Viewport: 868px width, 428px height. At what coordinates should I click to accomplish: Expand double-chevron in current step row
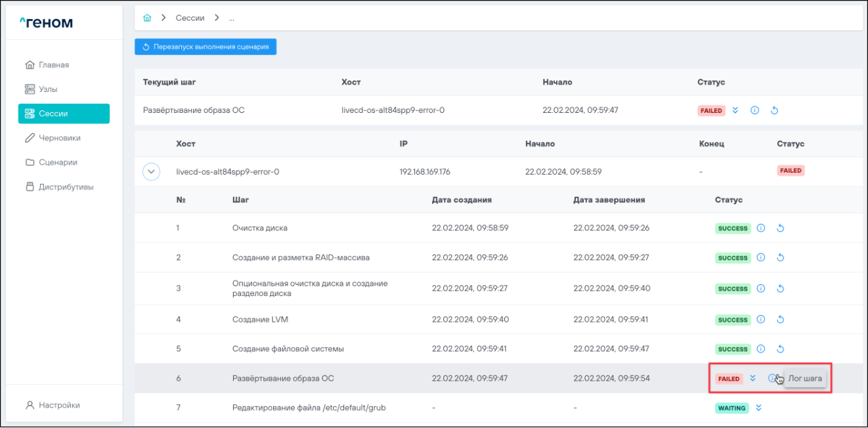click(735, 110)
